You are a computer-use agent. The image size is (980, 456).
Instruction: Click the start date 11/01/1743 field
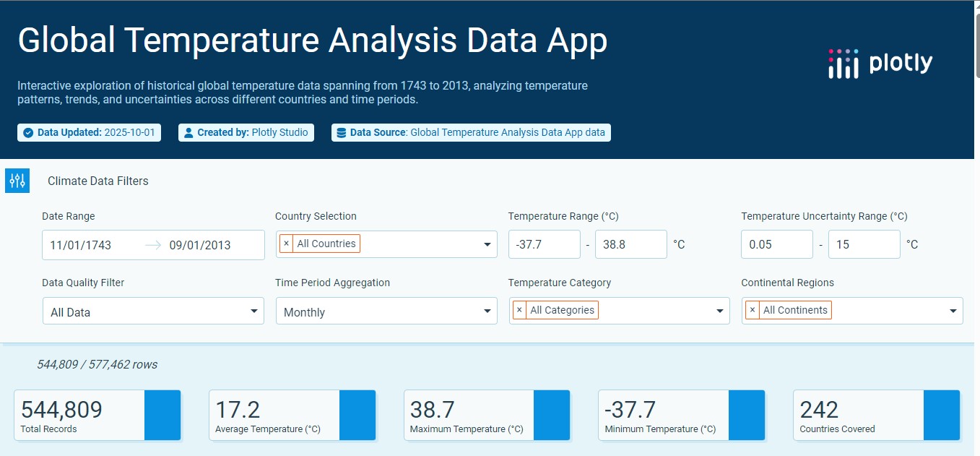tap(81, 245)
